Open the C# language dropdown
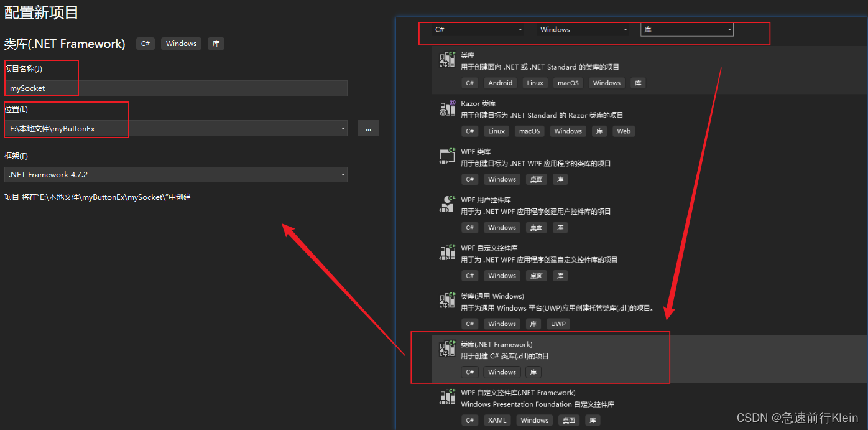The image size is (868, 430). pyautogui.click(x=474, y=29)
